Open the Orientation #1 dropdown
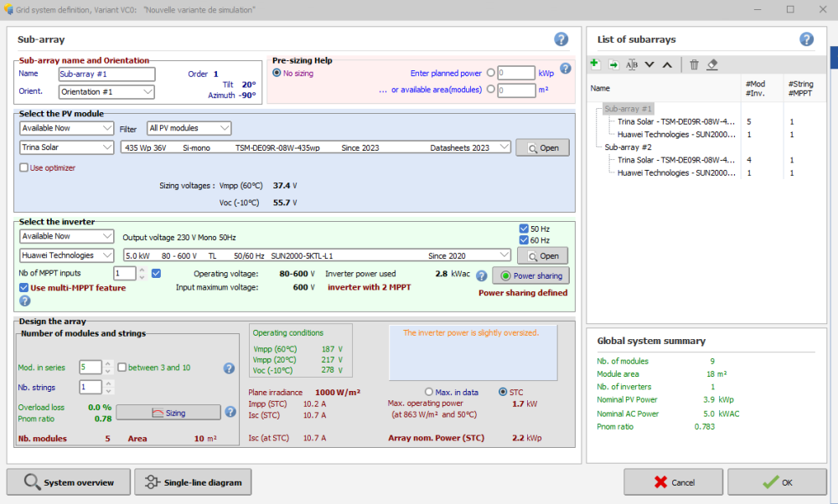Image resolution: width=838 pixels, height=504 pixels. [106, 91]
